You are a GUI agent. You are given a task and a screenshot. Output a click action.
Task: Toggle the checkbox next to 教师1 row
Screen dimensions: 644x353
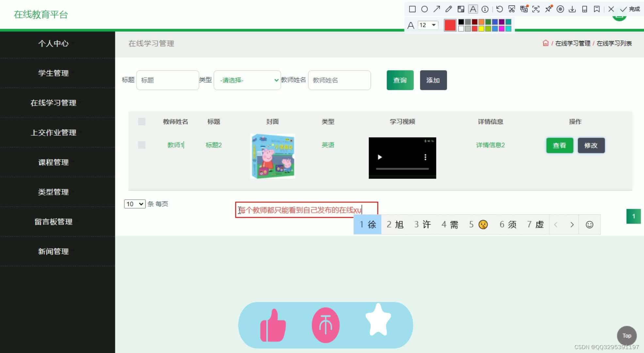point(141,145)
